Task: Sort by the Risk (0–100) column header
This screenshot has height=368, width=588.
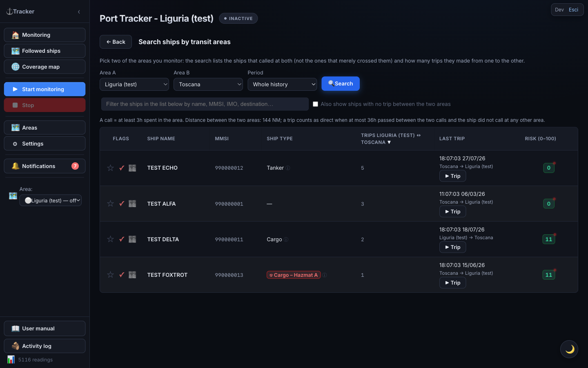Action: (x=540, y=139)
